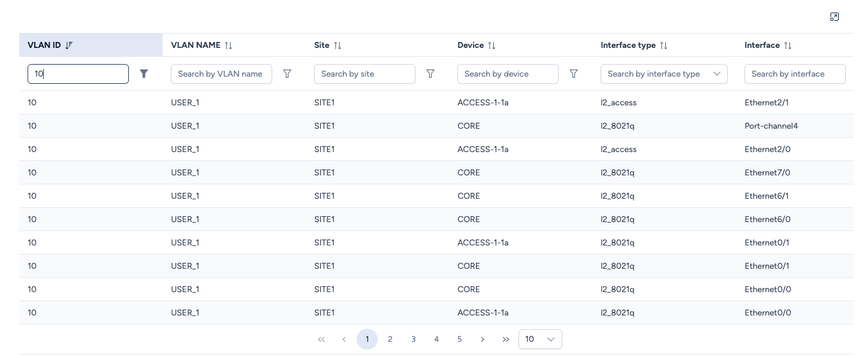Viewport: 868px width, 358px height.
Task: Focus the Search by device field
Action: point(508,74)
